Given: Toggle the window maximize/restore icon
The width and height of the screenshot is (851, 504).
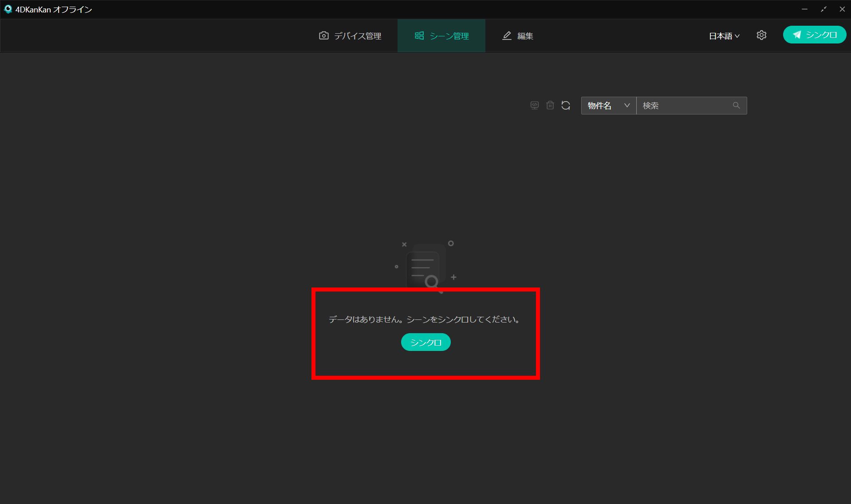Looking at the screenshot, I should click(823, 9).
